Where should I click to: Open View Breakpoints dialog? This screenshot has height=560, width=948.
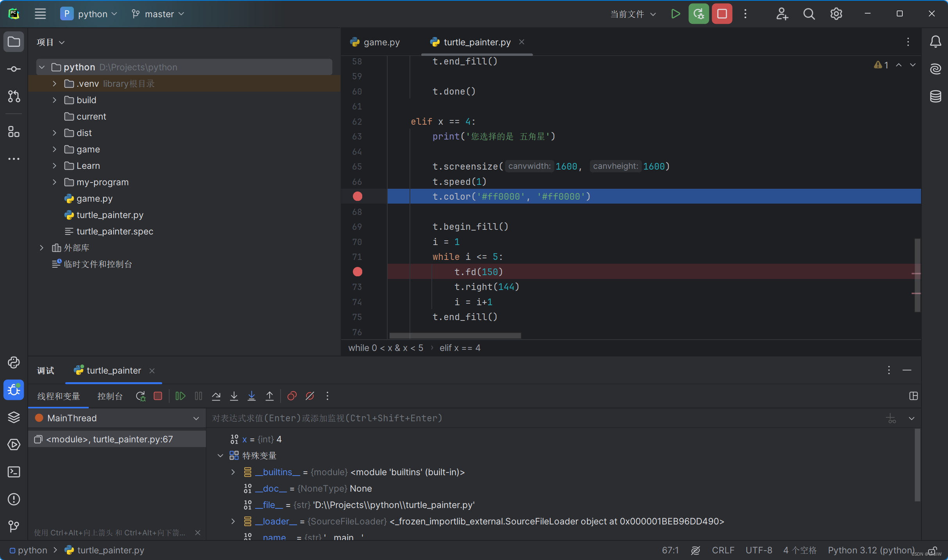292,396
